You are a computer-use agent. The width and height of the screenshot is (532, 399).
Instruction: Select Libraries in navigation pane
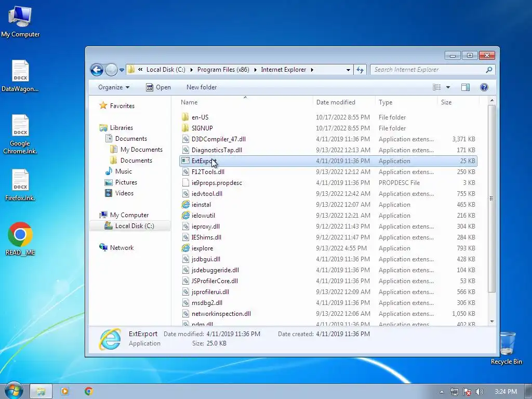pos(116,128)
